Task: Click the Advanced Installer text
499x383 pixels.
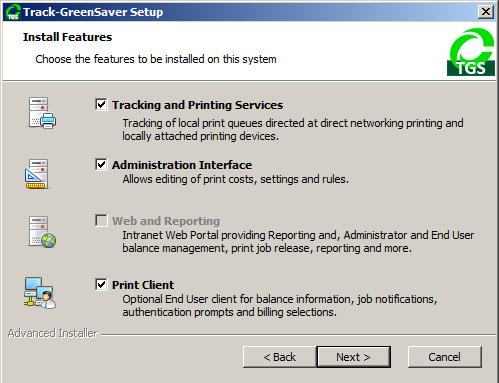Action: click(x=52, y=333)
